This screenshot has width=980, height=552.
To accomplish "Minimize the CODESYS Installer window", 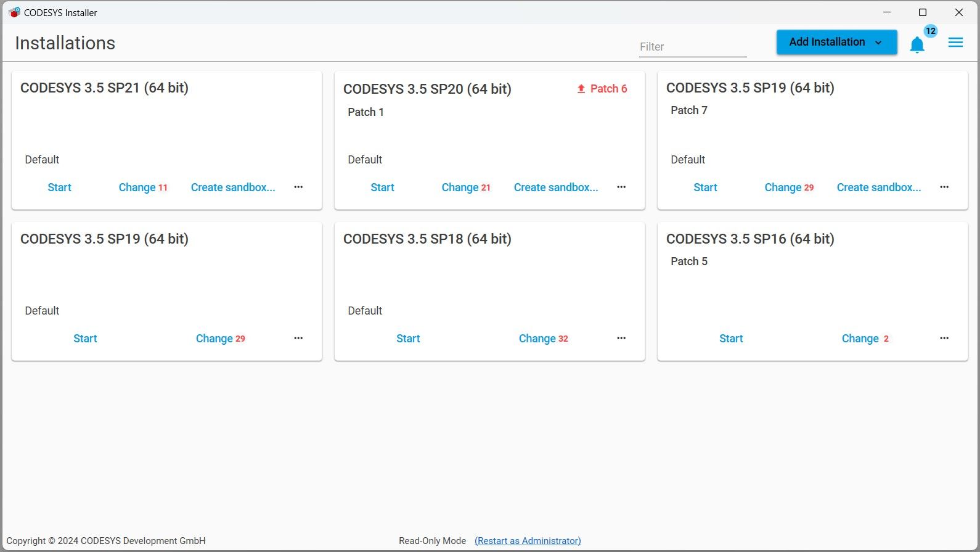I will 887,12.
